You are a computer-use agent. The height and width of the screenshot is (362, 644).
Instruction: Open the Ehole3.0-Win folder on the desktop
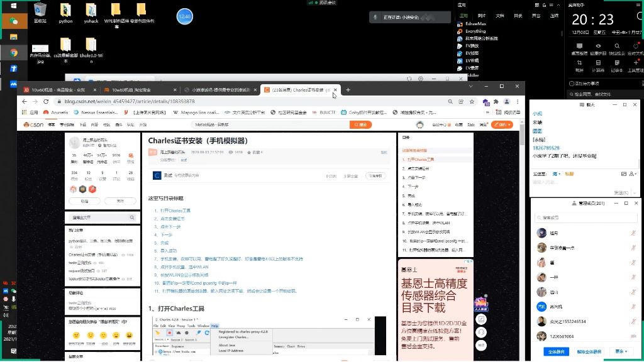(91, 50)
